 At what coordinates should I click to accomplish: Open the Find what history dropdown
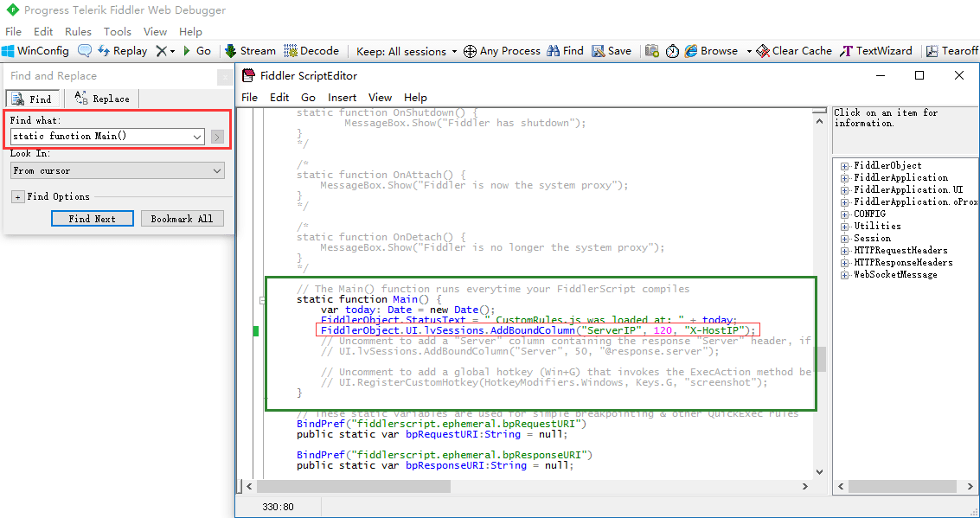point(197,137)
